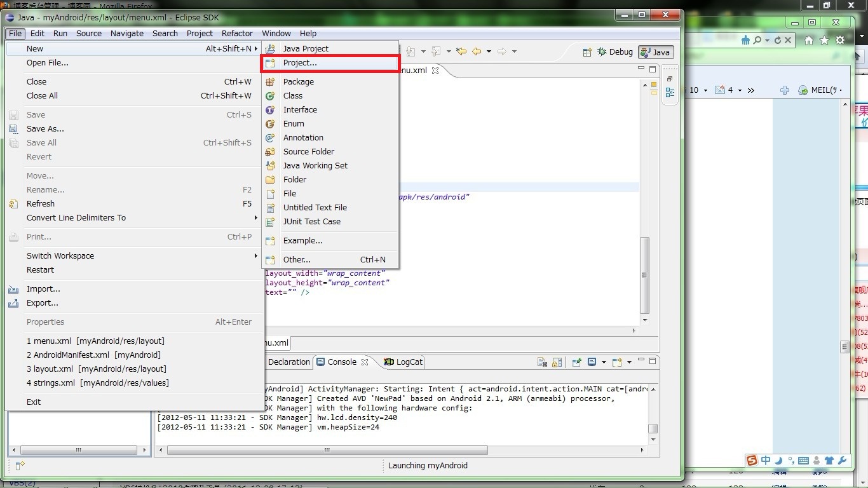The width and height of the screenshot is (868, 488).
Task: Click settings gear in background browser
Action: (x=840, y=40)
